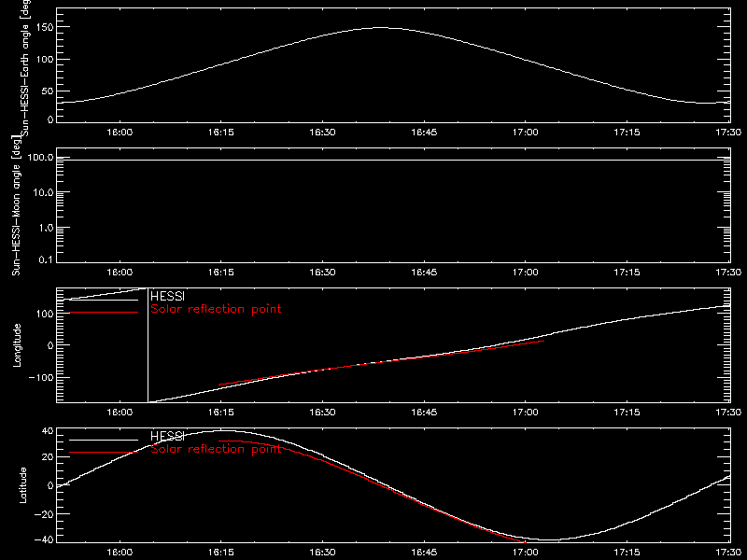Viewport: 747px width, 560px height.
Task: Click the 20 tick label in Latitude plot
Action: tap(48, 457)
